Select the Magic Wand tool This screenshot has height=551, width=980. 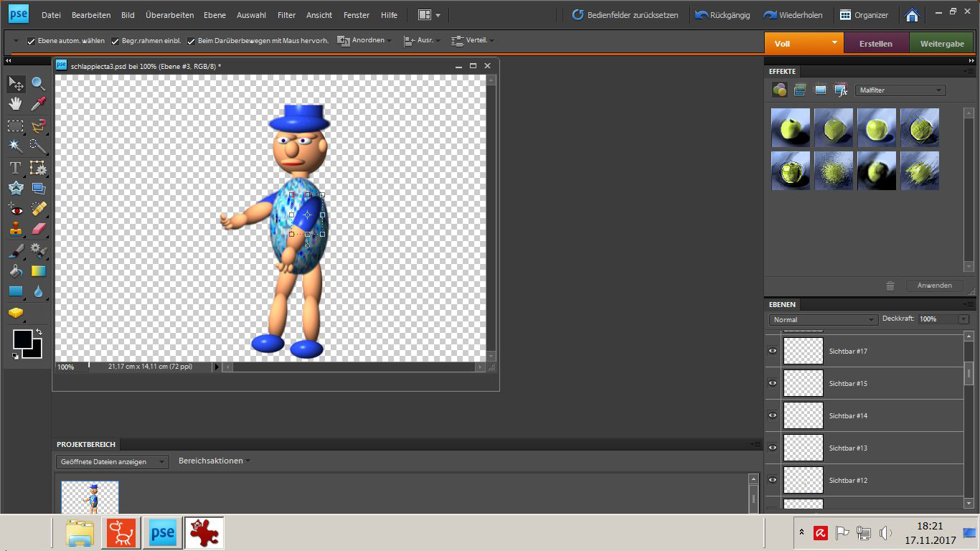(x=16, y=146)
